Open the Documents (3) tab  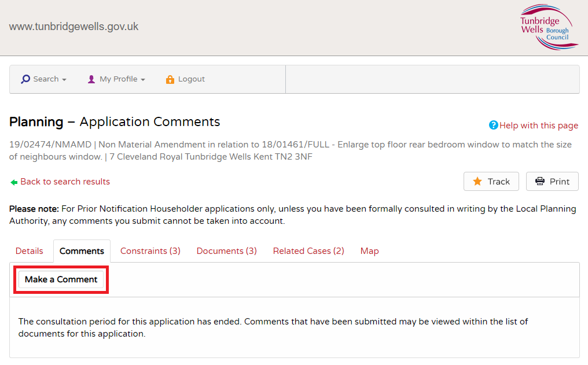pyautogui.click(x=226, y=250)
